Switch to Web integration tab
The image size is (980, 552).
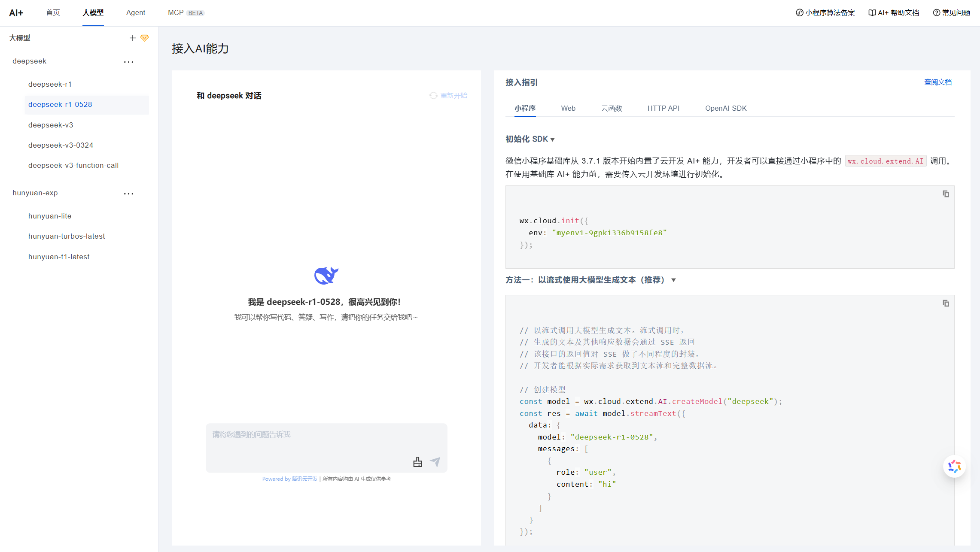(568, 108)
